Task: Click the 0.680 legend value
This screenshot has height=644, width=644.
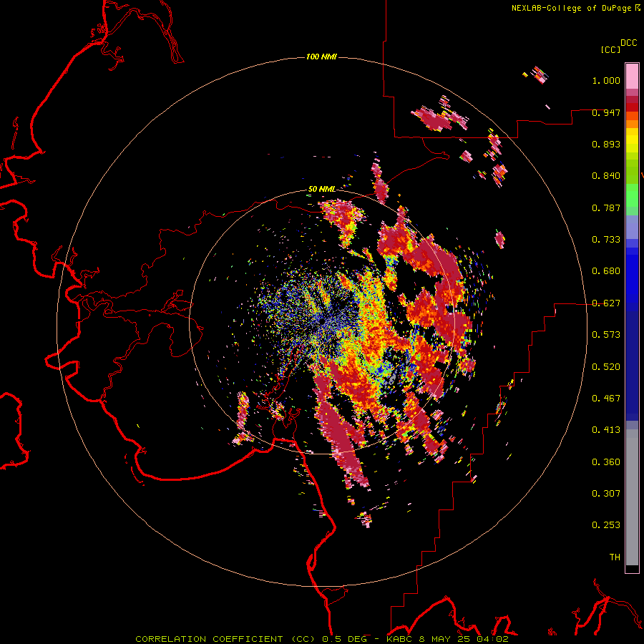Action: point(606,271)
